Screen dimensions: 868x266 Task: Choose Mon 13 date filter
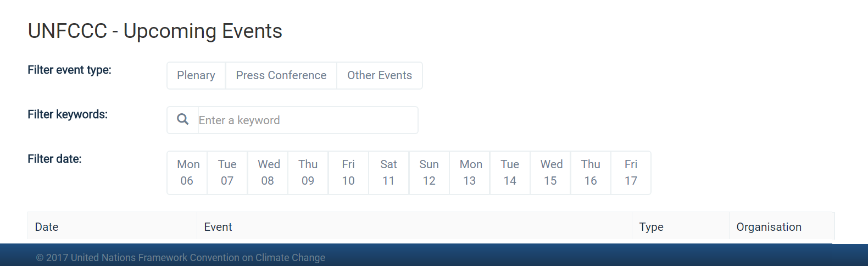click(x=470, y=173)
